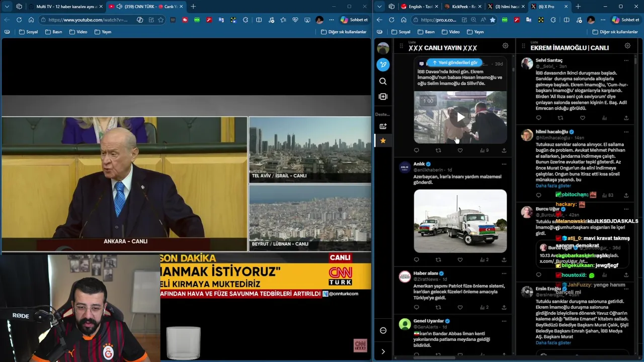The height and width of the screenshot is (362, 644).
Task: Click the profile avatar at top of X Pro sidebar
Action: (383, 48)
